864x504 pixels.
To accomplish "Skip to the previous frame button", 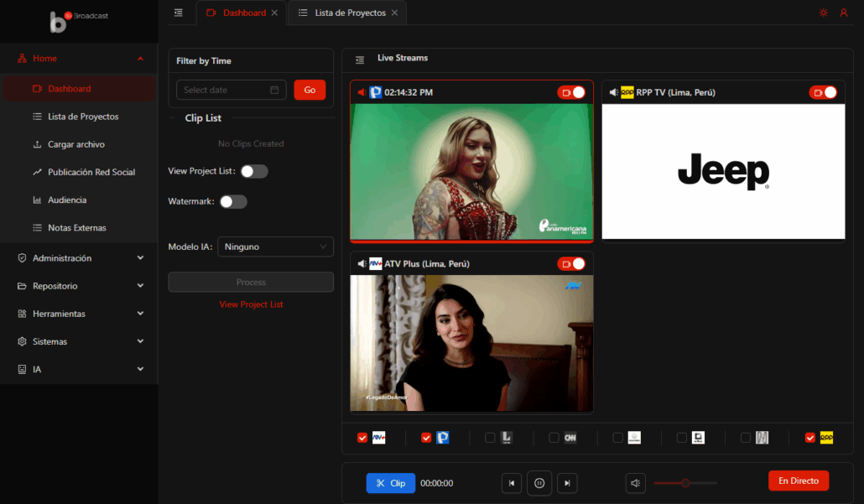I will point(512,483).
